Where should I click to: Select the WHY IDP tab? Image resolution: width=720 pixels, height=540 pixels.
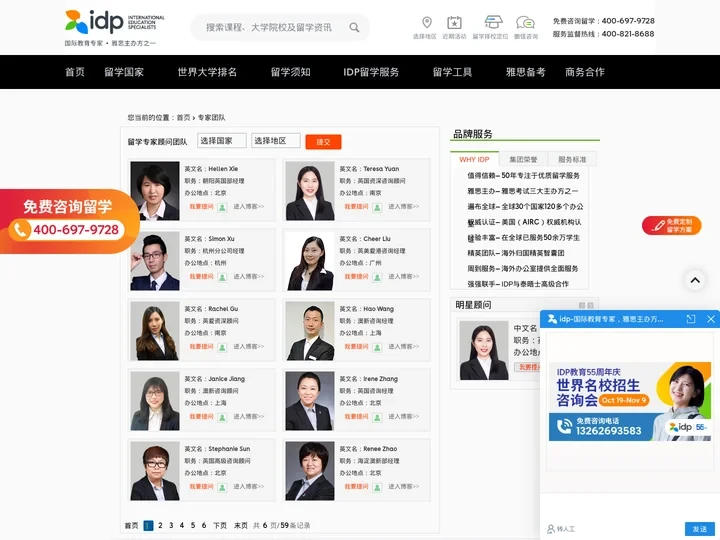pyautogui.click(x=474, y=159)
